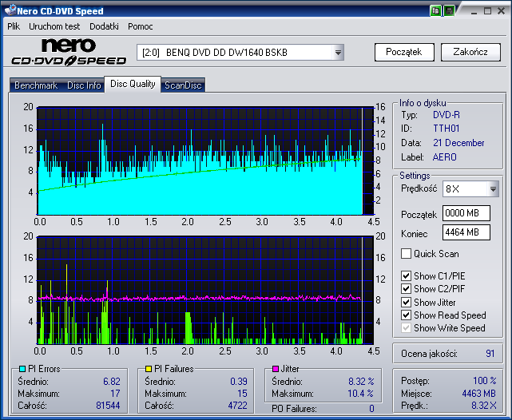Click the Label value AERO

(x=444, y=157)
